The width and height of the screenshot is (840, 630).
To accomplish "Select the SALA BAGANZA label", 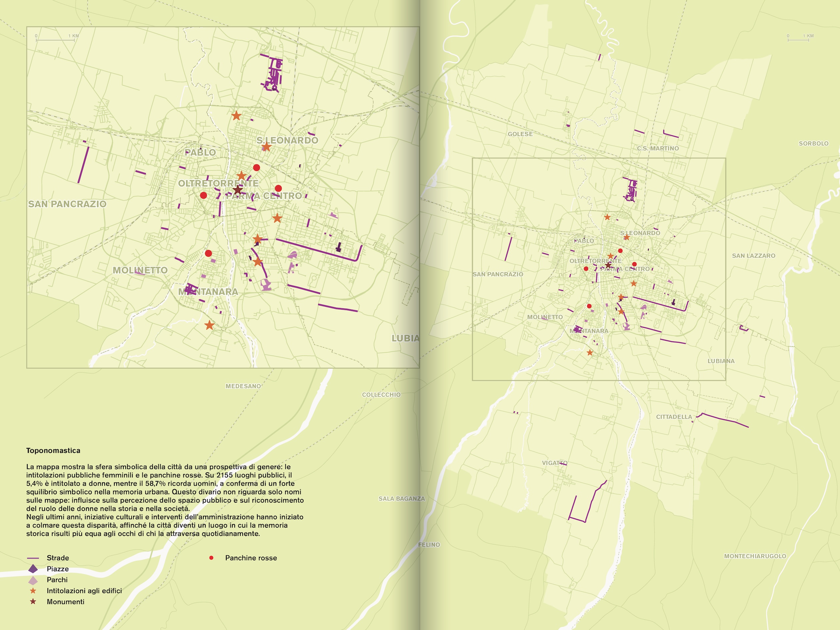I will pyautogui.click(x=401, y=498).
